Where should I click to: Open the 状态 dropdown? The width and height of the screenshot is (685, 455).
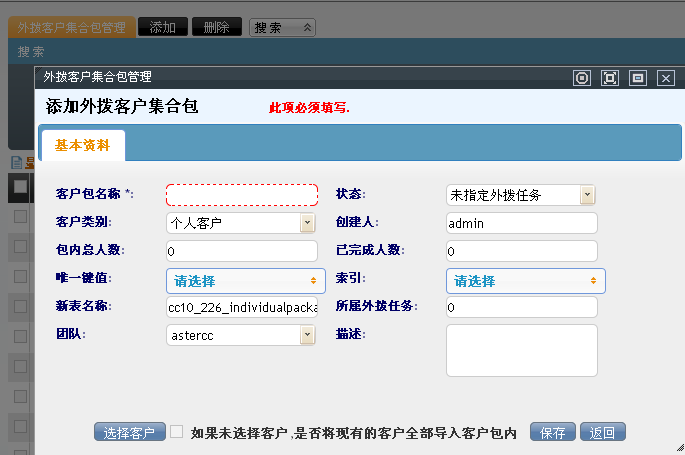point(520,195)
